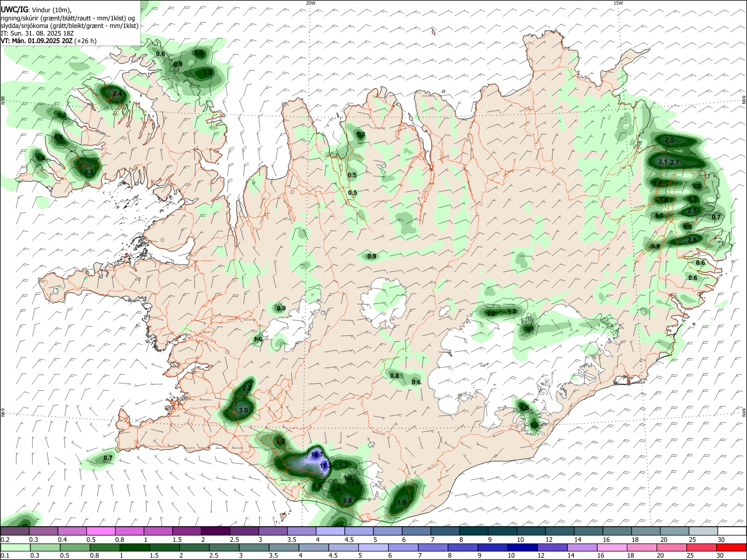The image size is (747, 560).
Task: Click the '10.7' precipitation value on the map
Action: pos(317,454)
